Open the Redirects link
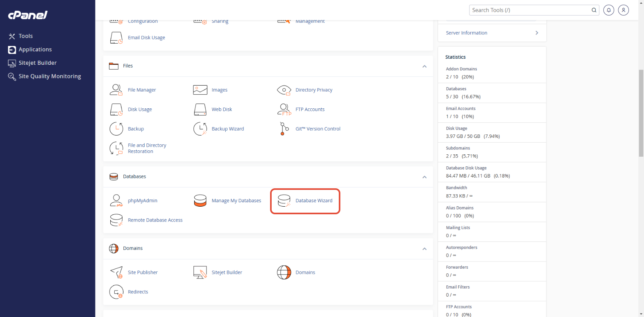The width and height of the screenshot is (644, 317). pyautogui.click(x=138, y=292)
